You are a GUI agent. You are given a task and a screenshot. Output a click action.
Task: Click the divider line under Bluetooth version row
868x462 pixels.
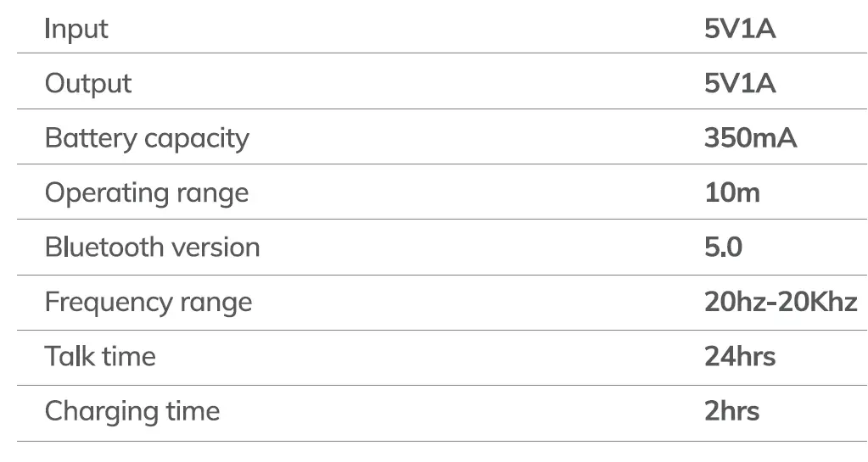441,275
